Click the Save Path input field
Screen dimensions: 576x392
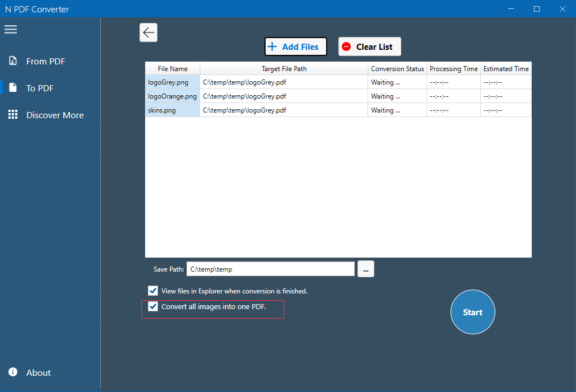(x=271, y=269)
